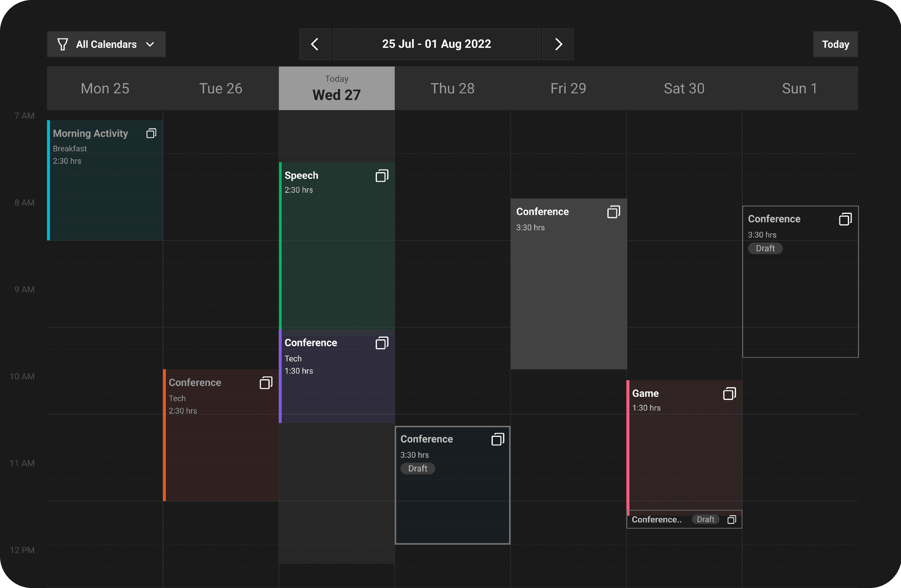Open the collapsed Saturday Conference draft event
The height and width of the screenshot is (588, 901).
click(x=657, y=519)
